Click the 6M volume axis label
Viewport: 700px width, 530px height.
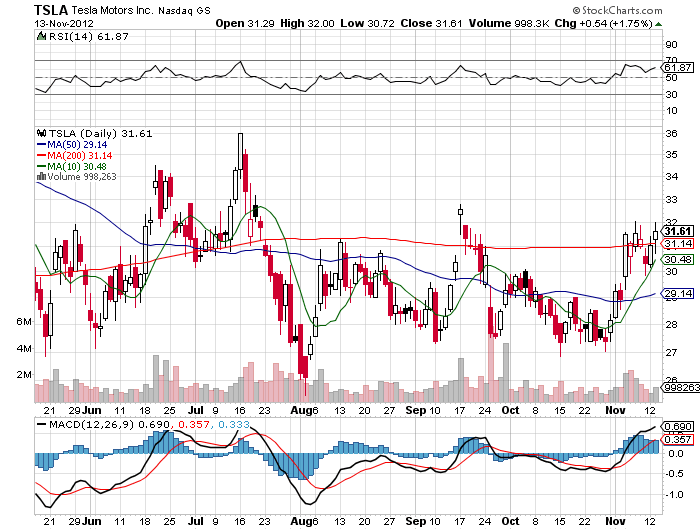(24, 321)
